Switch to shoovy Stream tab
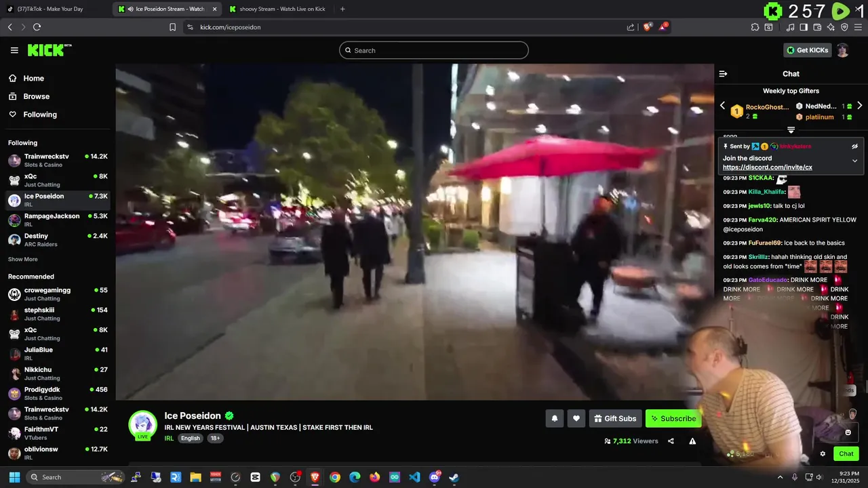Viewport: 868px width, 488px height. click(278, 9)
